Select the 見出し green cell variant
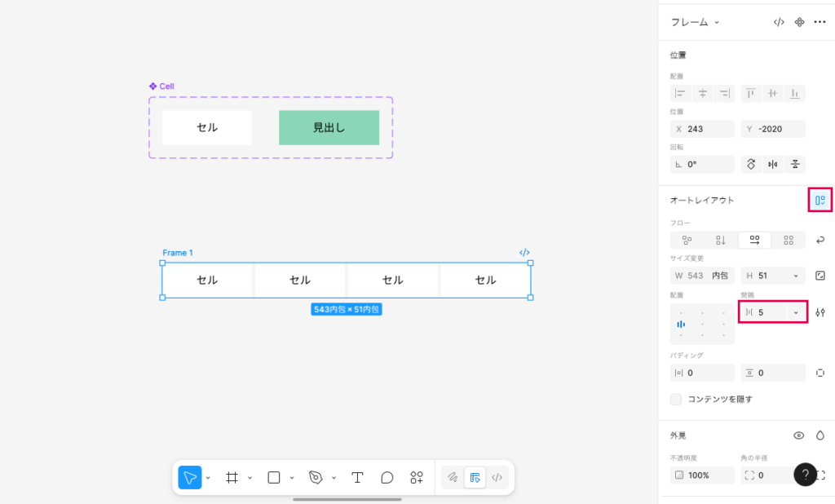835x504 pixels. pos(329,127)
